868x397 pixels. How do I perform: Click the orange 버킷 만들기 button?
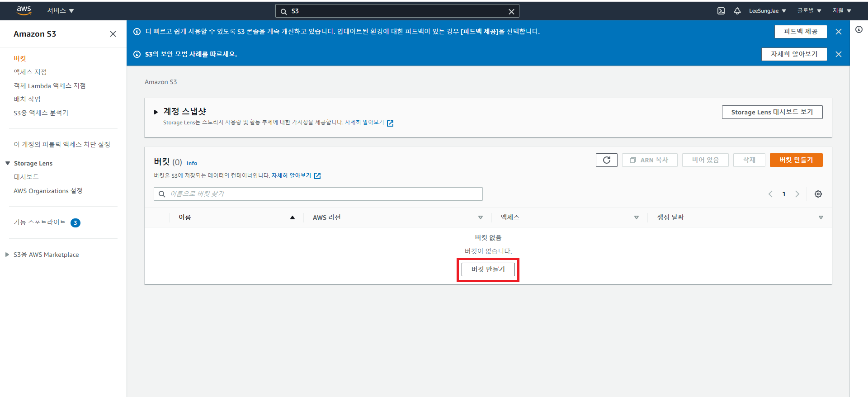[x=796, y=160]
